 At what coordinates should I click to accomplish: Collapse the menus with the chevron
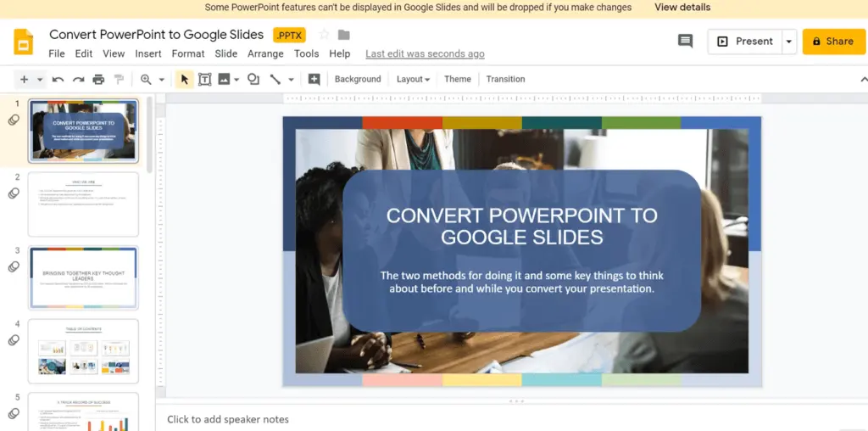pyautogui.click(x=863, y=80)
